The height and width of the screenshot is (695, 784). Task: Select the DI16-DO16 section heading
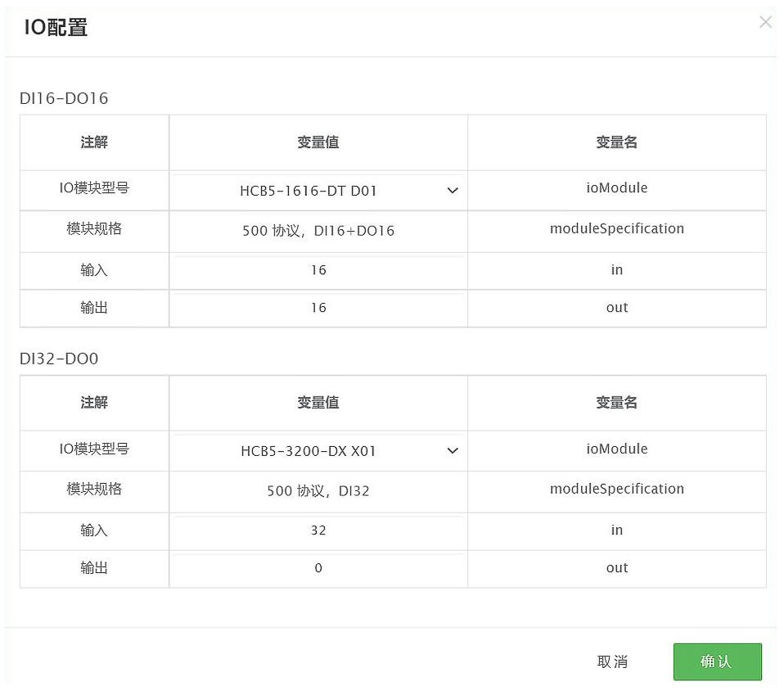(64, 99)
